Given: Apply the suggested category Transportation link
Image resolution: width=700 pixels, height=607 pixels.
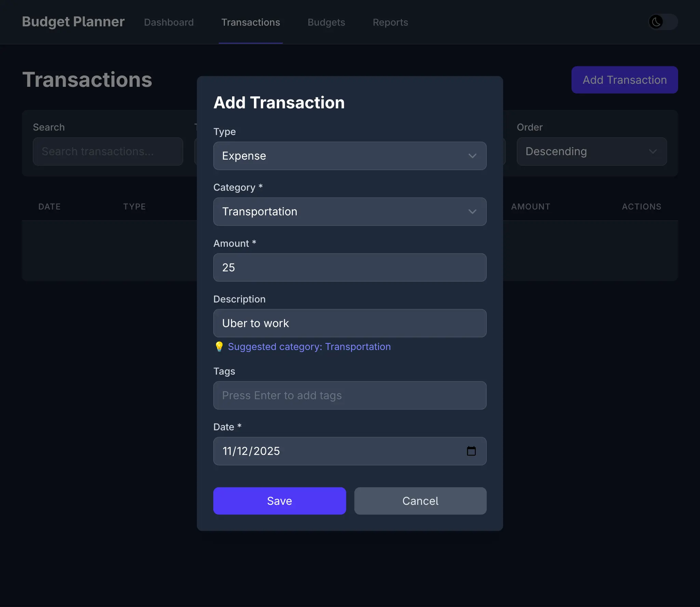Looking at the screenshot, I should click(309, 347).
